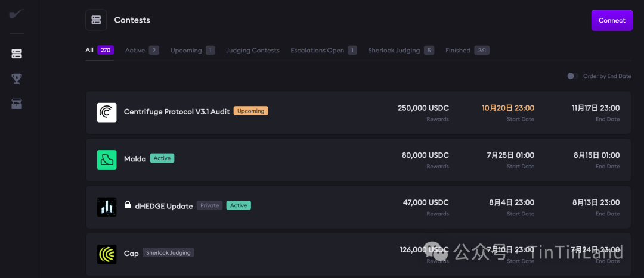Screen dimensions: 644x278
Task: Click the Contests header server icon
Action: [96, 20]
